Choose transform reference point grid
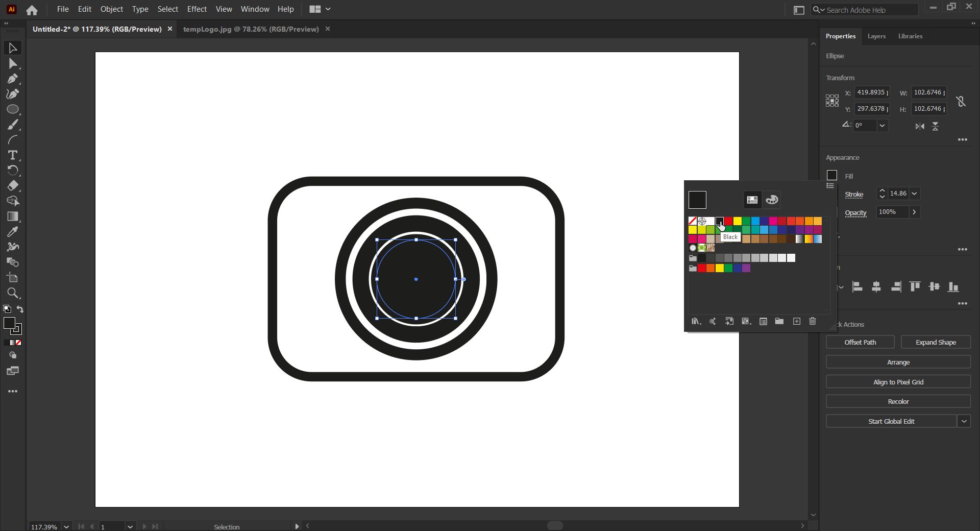Image resolution: width=980 pixels, height=531 pixels. pyautogui.click(x=832, y=101)
